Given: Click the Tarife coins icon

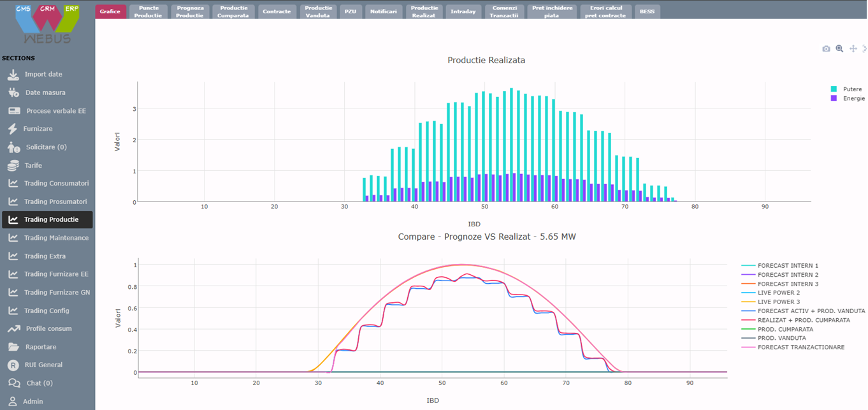Looking at the screenshot, I should pos(13,165).
